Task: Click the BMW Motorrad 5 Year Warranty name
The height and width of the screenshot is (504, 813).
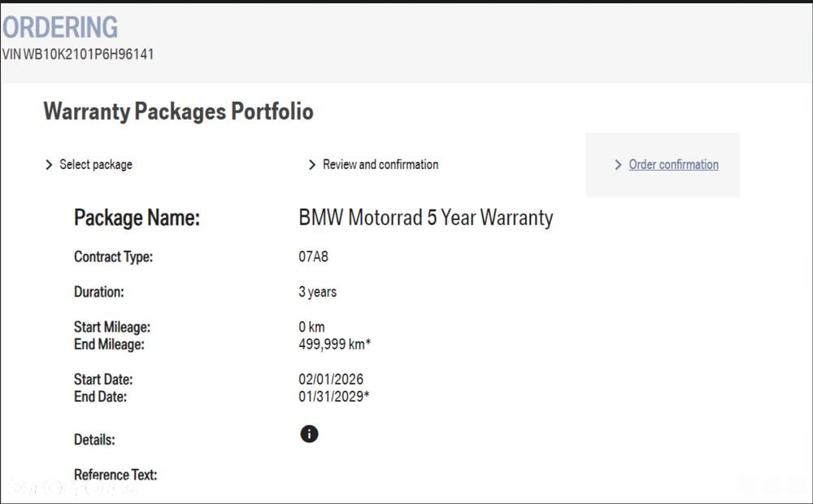Action: click(426, 218)
